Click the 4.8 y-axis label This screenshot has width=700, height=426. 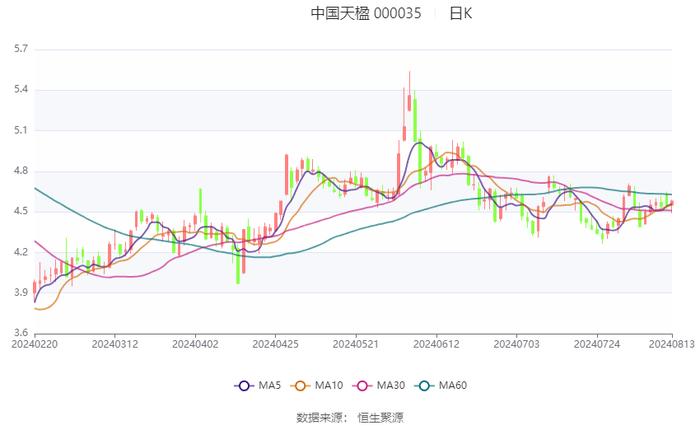click(x=21, y=171)
